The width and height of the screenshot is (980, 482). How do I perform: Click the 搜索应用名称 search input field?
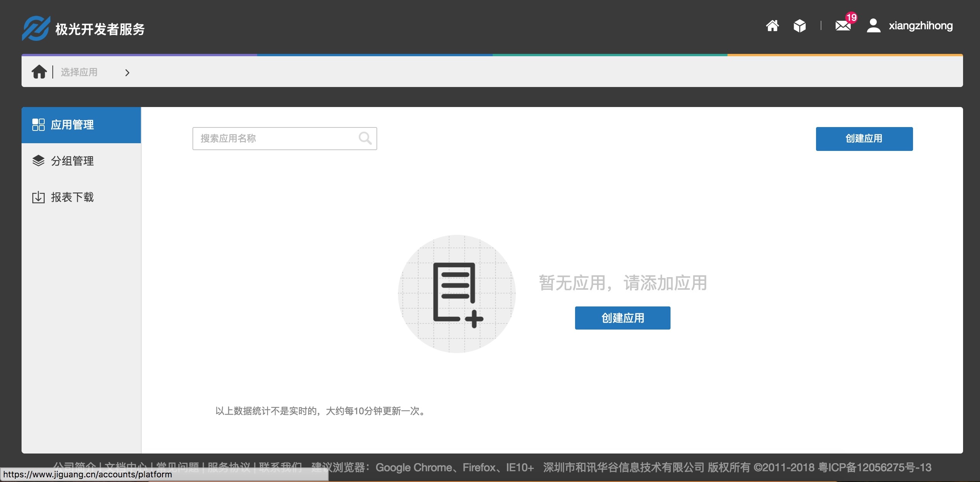pos(277,138)
